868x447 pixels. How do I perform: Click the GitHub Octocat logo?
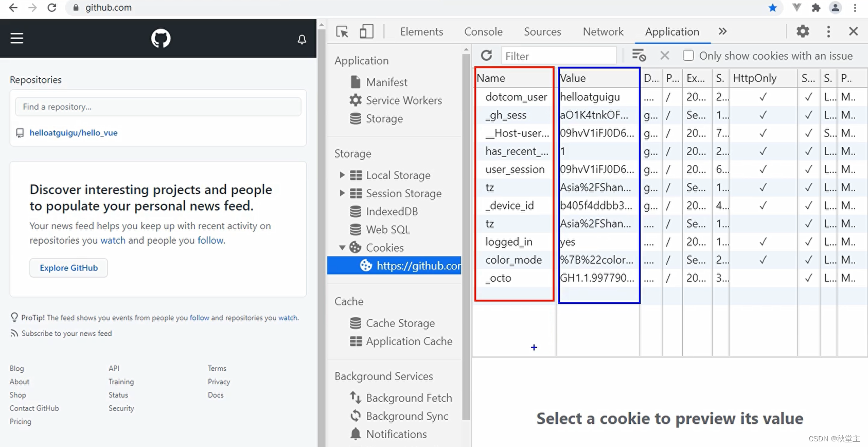(x=161, y=38)
